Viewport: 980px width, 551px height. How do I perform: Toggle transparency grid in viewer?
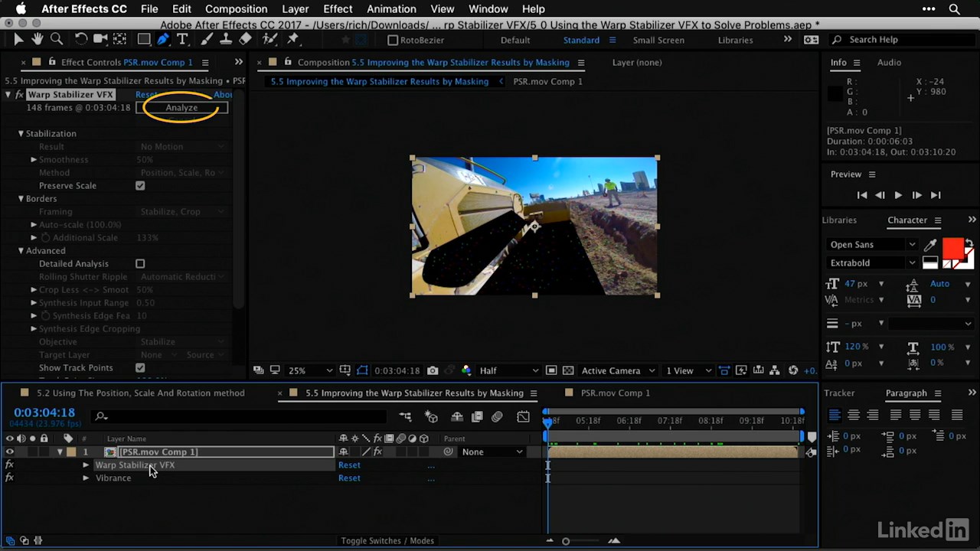pyautogui.click(x=568, y=370)
